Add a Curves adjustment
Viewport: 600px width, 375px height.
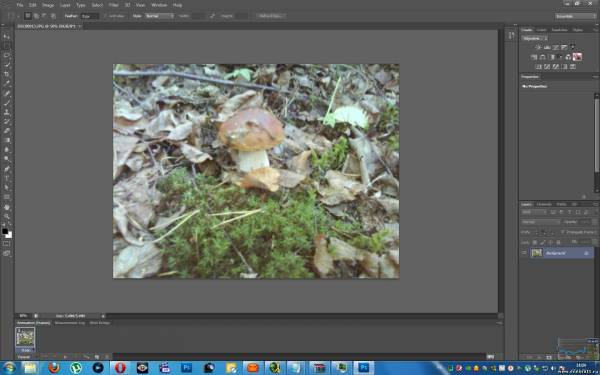[x=556, y=47]
